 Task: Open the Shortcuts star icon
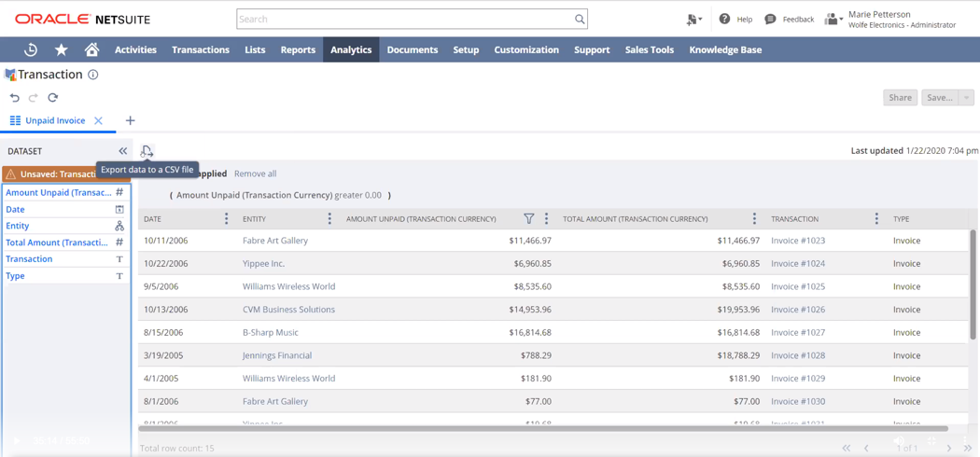click(x=62, y=50)
